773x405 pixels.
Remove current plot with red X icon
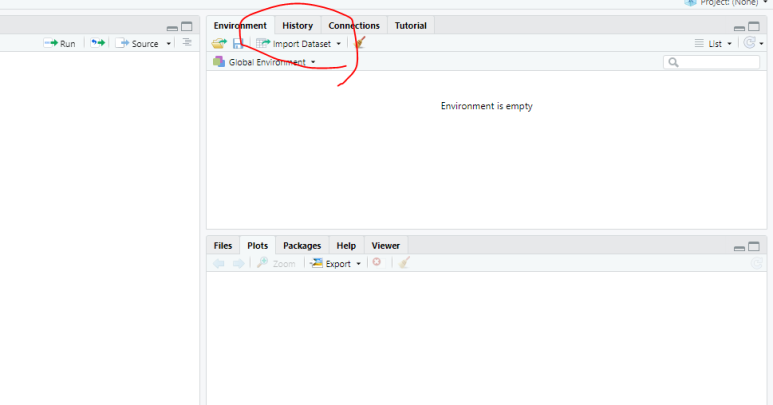click(377, 262)
